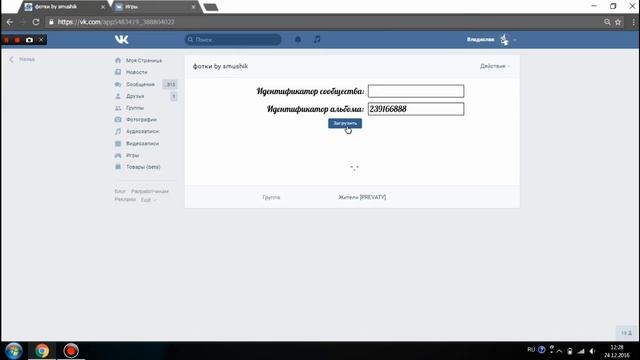
Task: Expand the Ещё footer menu
Action: (x=148, y=200)
